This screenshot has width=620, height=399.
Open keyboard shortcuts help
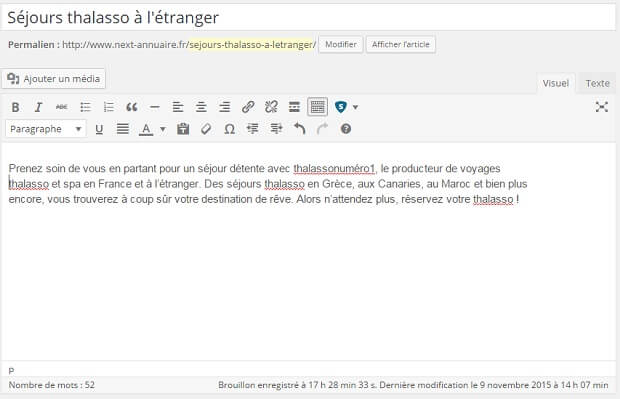point(346,129)
